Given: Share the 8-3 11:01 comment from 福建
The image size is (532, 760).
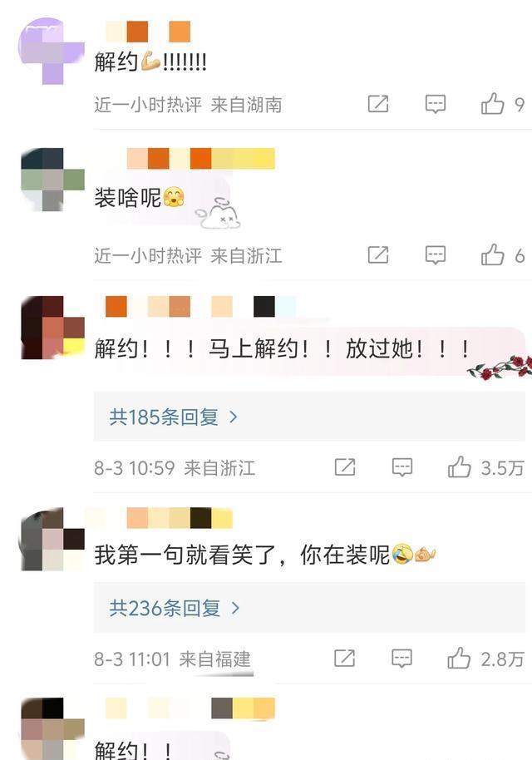Looking at the screenshot, I should [x=344, y=659].
